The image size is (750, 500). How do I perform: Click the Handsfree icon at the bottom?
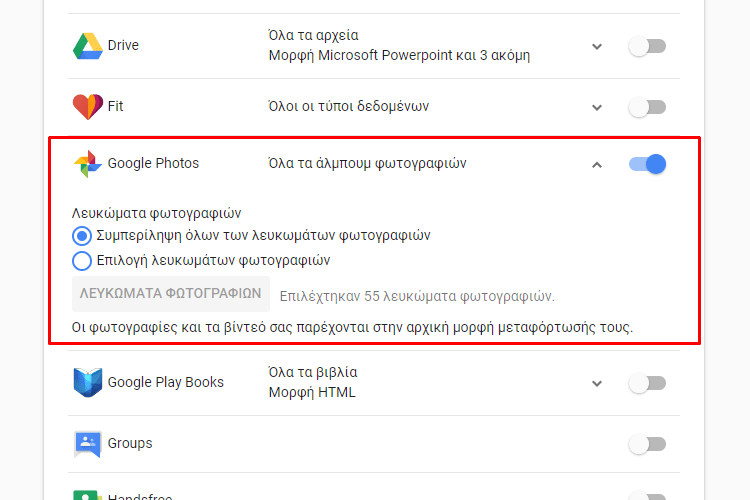click(88, 495)
